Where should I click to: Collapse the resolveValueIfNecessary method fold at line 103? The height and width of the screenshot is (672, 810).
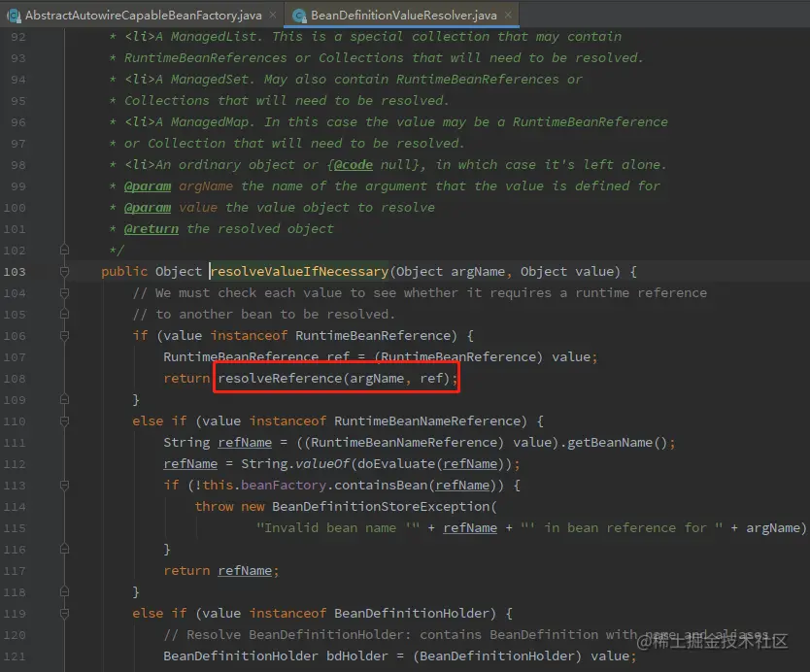click(x=64, y=271)
